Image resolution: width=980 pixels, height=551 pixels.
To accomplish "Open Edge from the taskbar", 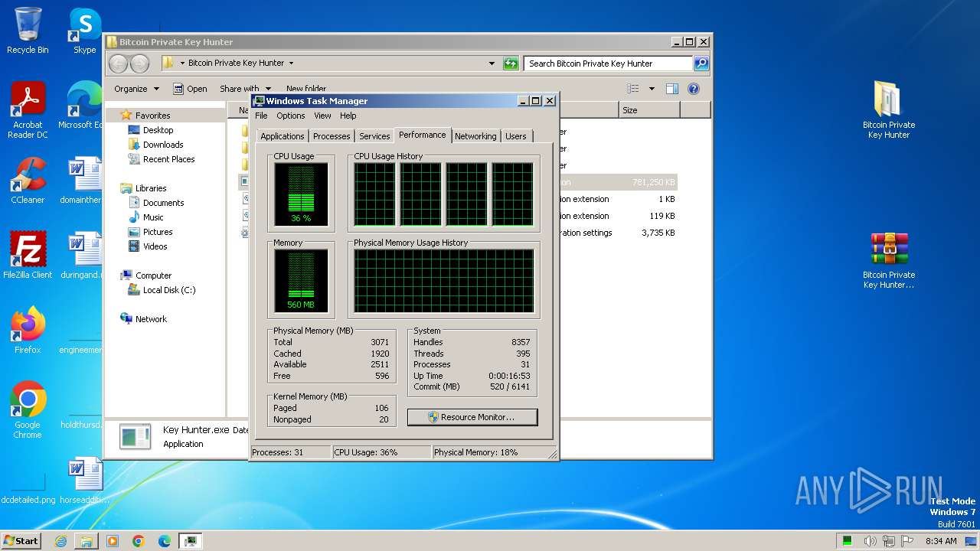I will click(x=165, y=541).
